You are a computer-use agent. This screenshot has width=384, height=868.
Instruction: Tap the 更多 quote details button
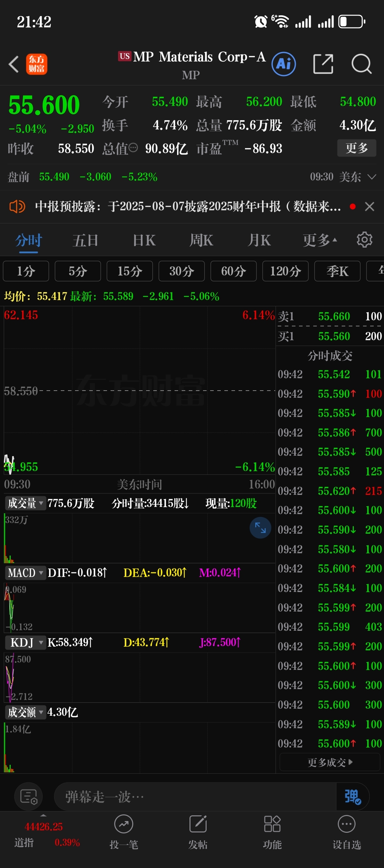(357, 148)
